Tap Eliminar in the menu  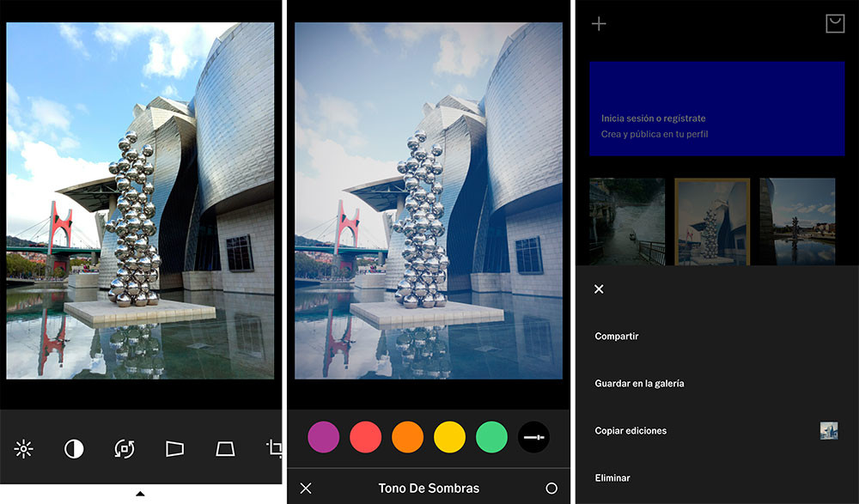pos(612,477)
